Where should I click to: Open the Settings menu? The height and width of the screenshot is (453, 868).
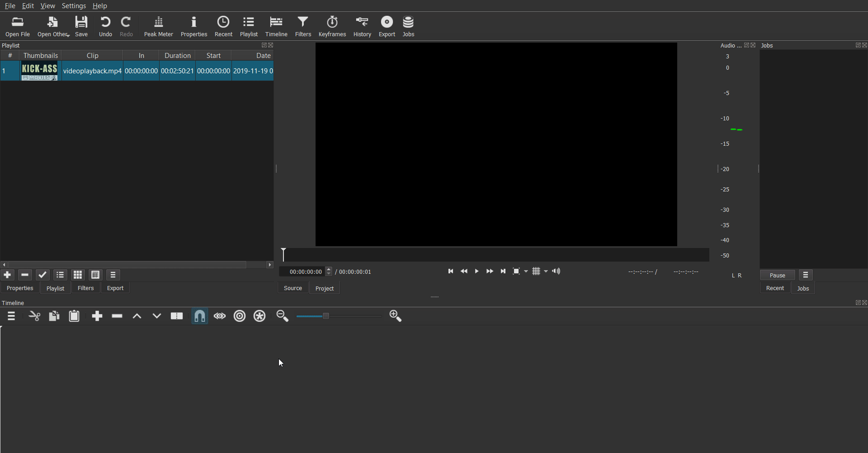tap(74, 6)
